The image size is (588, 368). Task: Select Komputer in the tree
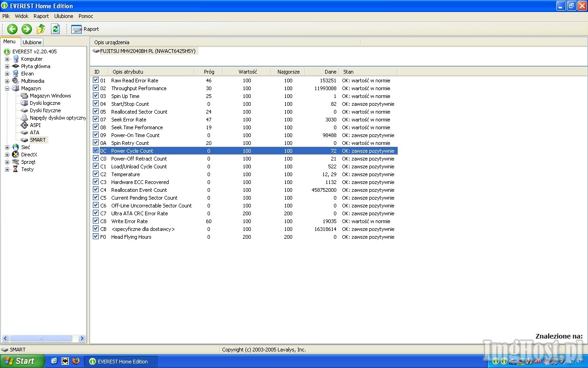31,59
